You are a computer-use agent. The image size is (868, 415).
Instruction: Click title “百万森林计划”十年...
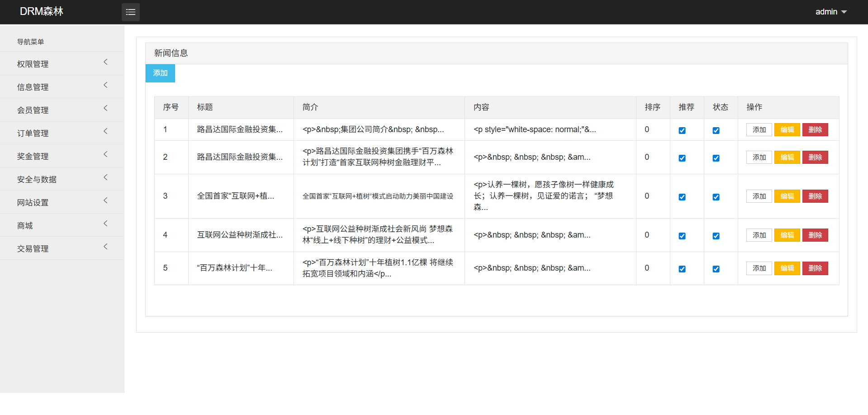pos(234,268)
